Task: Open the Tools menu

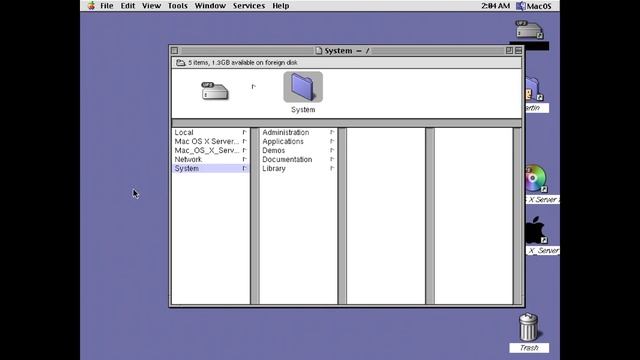Action: [x=178, y=6]
